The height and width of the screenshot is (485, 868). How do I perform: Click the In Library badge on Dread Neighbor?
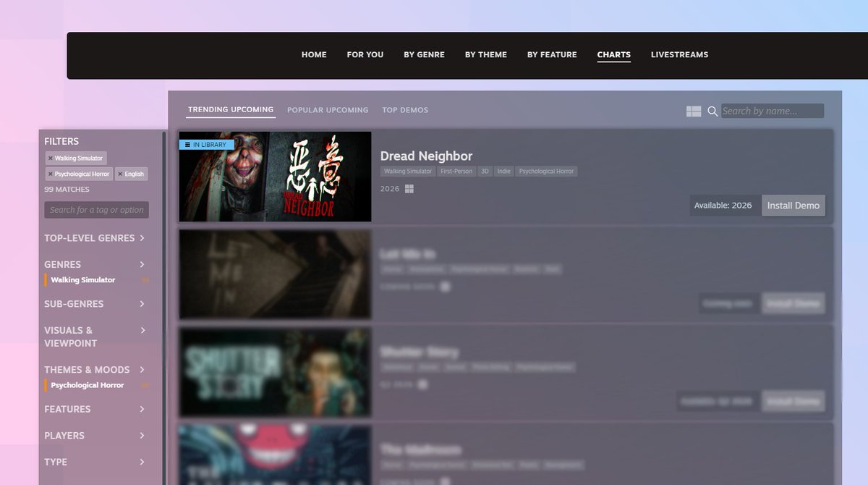point(206,145)
